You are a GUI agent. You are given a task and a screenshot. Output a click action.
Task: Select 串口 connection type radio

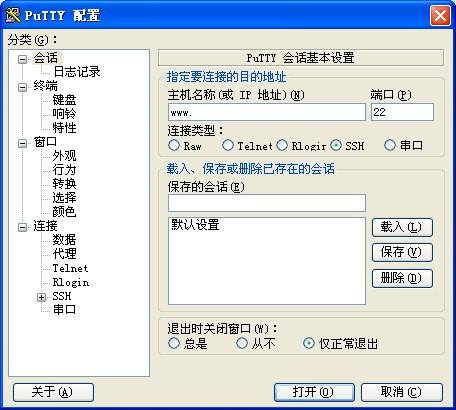tap(390, 145)
